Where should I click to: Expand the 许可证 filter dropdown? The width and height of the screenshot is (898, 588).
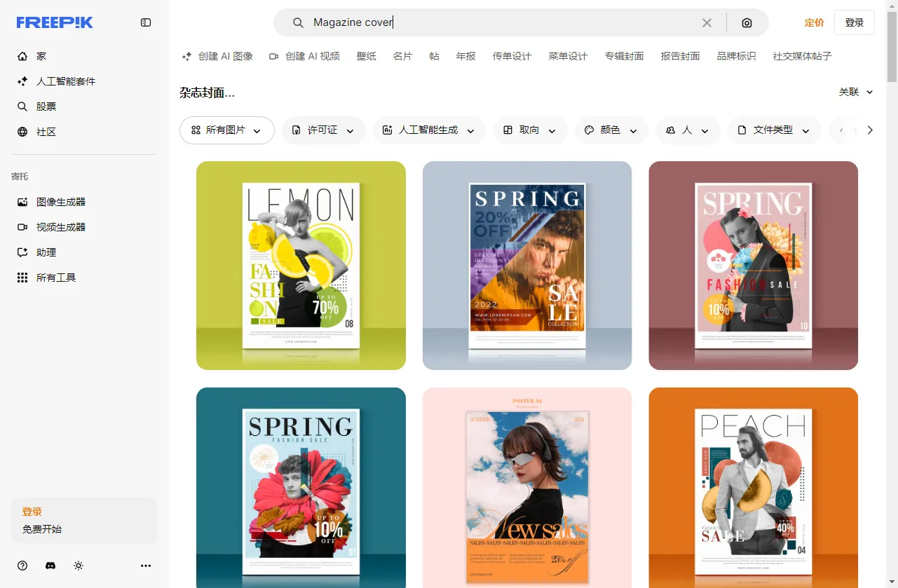coord(323,130)
